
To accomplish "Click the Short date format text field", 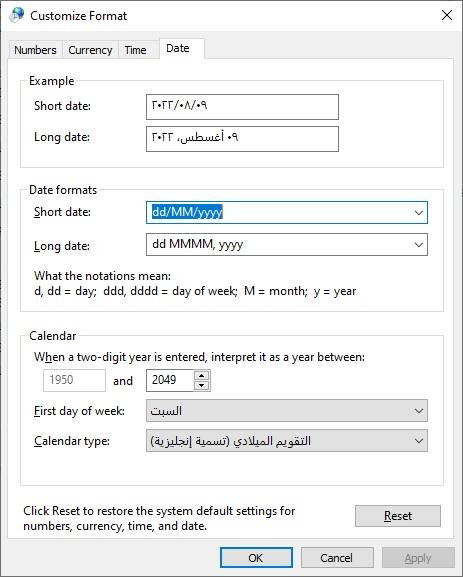I will [x=279, y=212].
